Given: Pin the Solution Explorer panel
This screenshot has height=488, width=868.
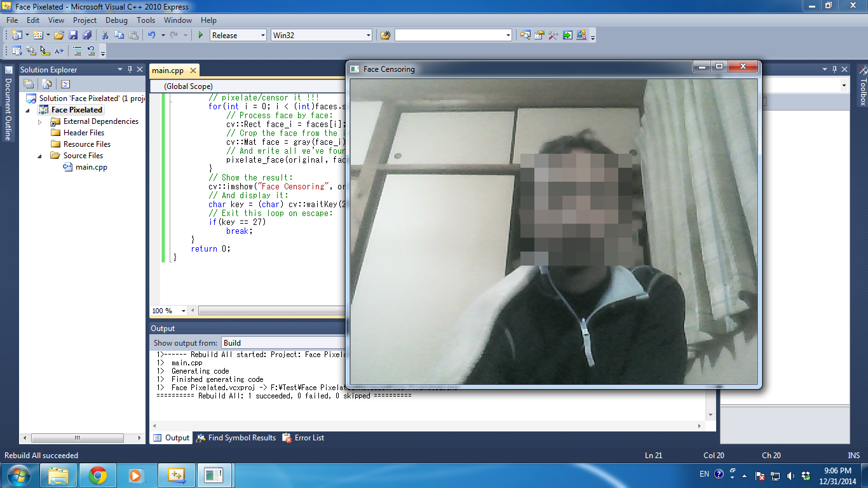Looking at the screenshot, I should 130,69.
